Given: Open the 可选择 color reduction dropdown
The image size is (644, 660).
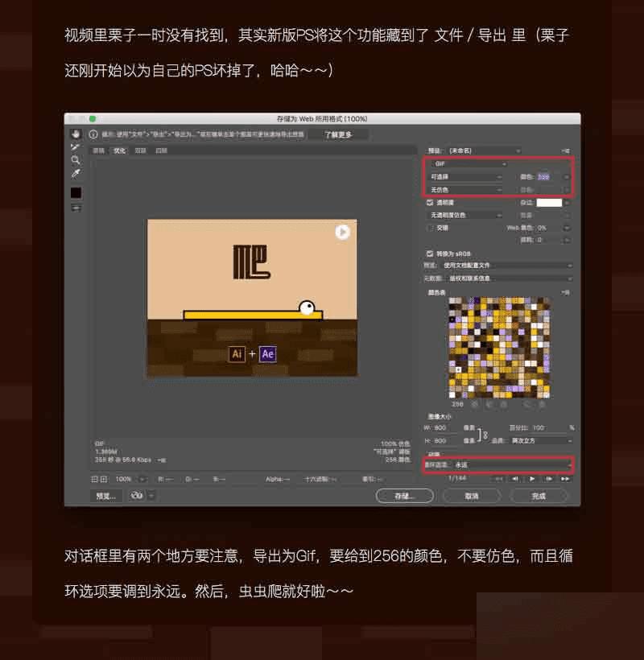Looking at the screenshot, I should (464, 177).
